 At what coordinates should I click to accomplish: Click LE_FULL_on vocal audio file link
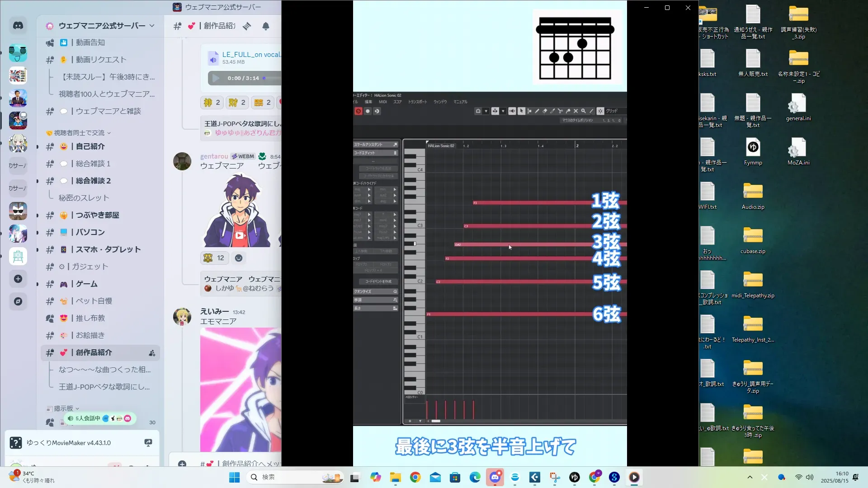251,55
